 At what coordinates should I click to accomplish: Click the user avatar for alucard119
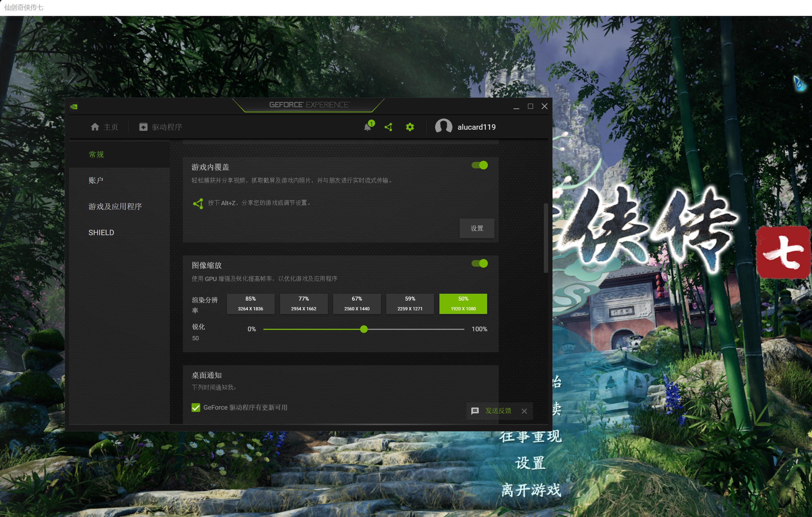point(443,127)
